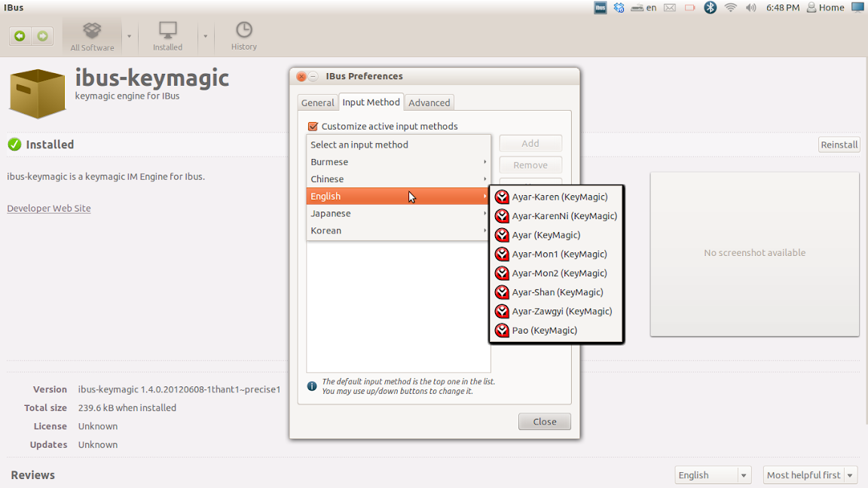Click the Pao KeyMagic icon

coord(502,331)
